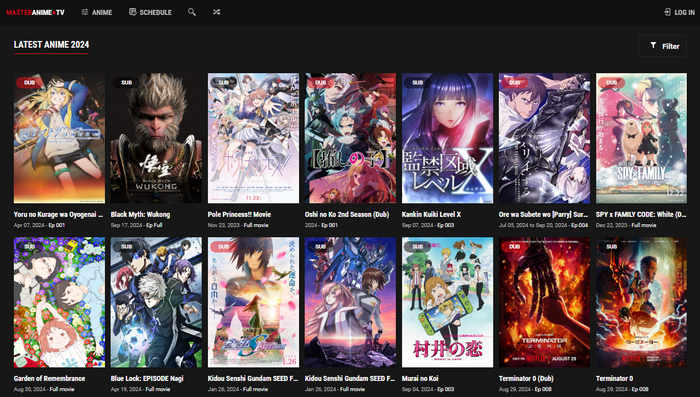This screenshot has width=700, height=397.
Task: Click title Murai no Koi
Action: 420,379
